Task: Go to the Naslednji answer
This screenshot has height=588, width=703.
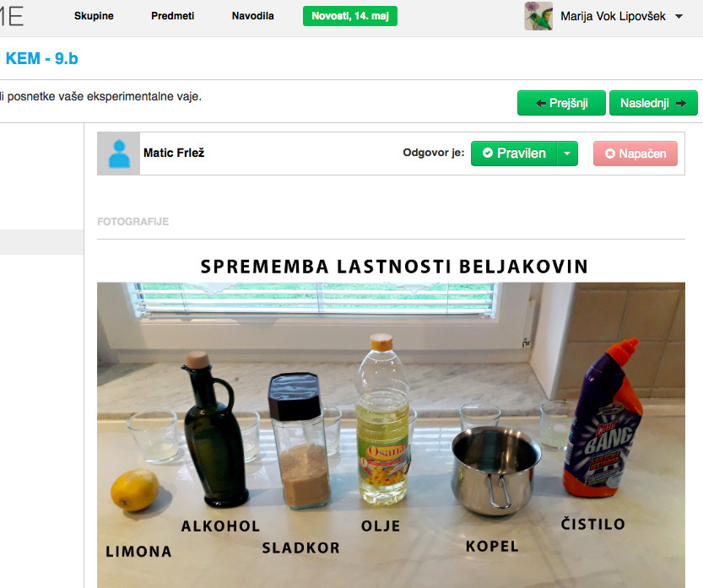Action: click(653, 103)
